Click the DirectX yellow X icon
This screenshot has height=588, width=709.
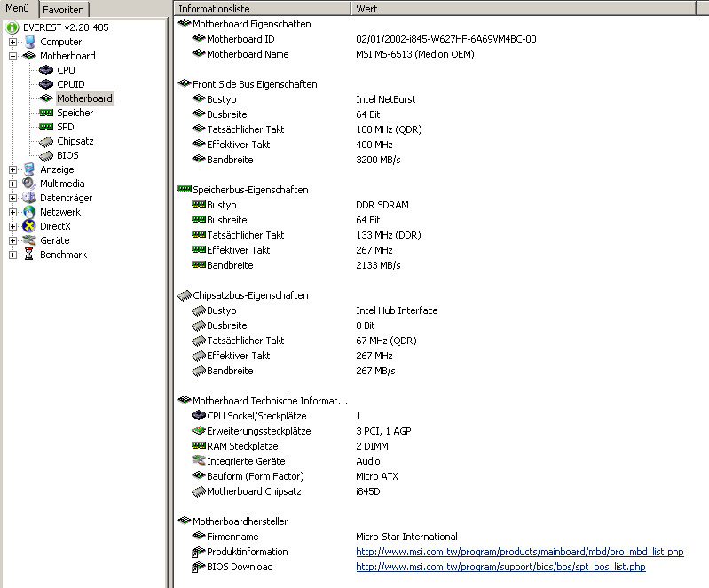[29, 226]
